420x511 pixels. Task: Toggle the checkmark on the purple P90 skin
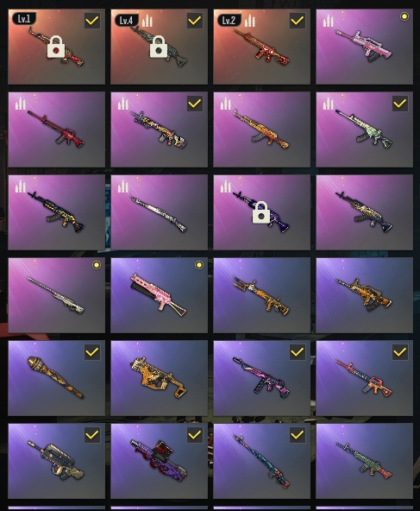coord(195,435)
